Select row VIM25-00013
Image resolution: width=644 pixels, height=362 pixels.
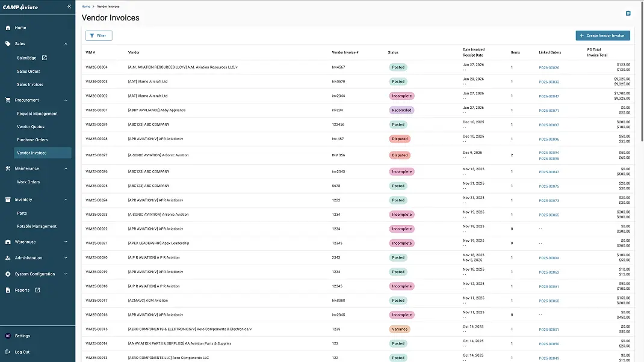coord(358,357)
